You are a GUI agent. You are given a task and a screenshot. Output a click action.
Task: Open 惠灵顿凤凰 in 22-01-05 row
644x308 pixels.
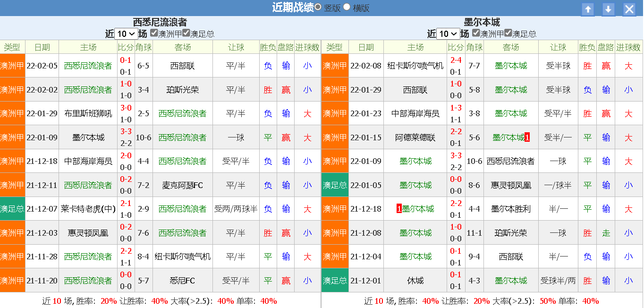coord(511,185)
